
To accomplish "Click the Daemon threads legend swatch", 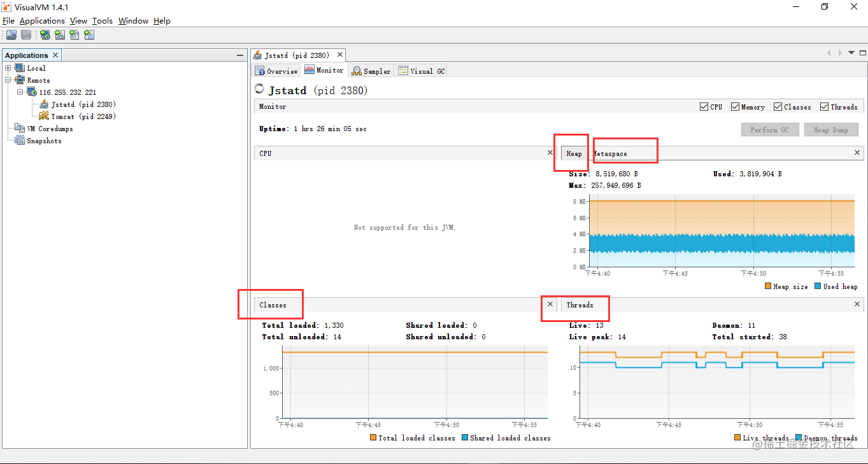I will coord(799,437).
